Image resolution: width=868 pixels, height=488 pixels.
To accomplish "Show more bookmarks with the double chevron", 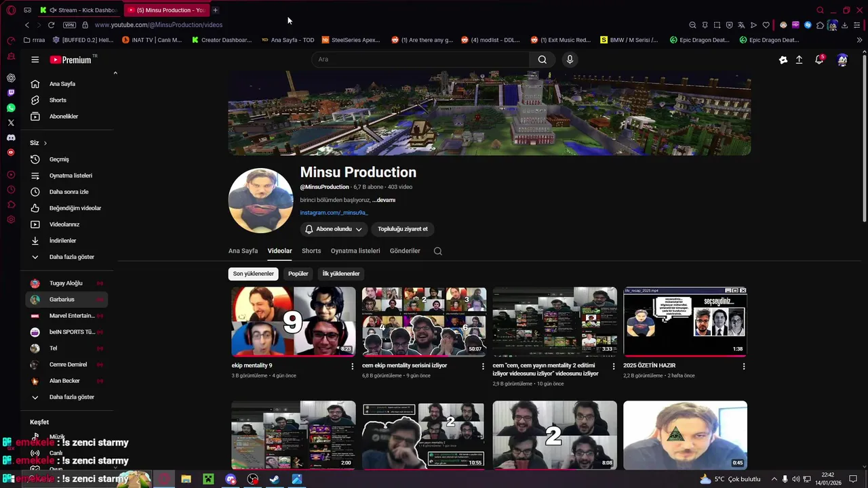I will [859, 40].
